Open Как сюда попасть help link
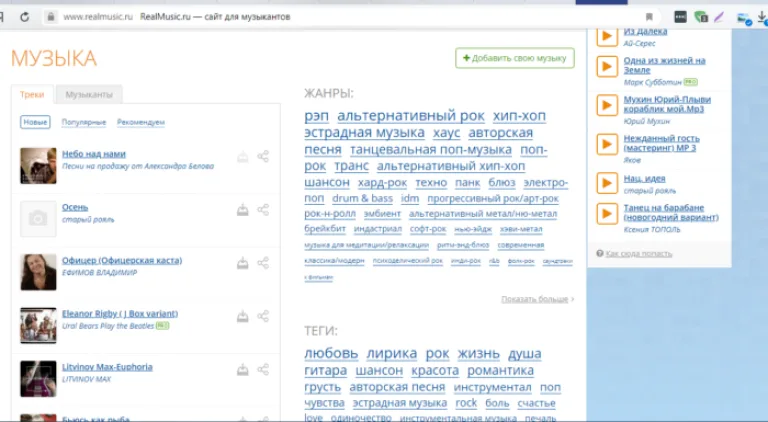Viewport: 768px width, 422px height. coord(639,254)
